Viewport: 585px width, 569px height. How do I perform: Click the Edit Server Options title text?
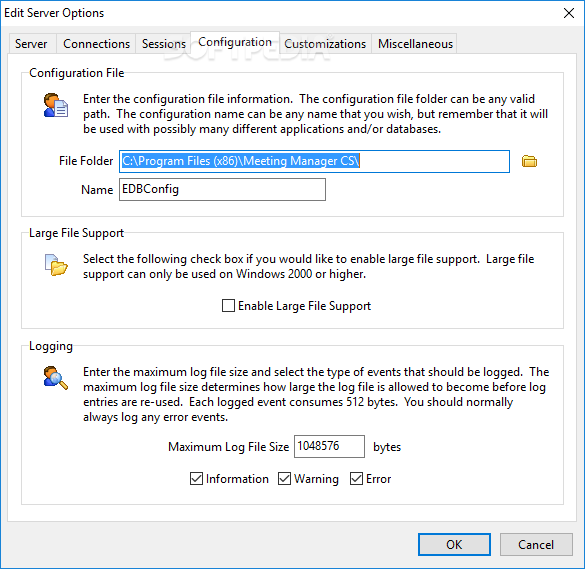click(x=54, y=13)
